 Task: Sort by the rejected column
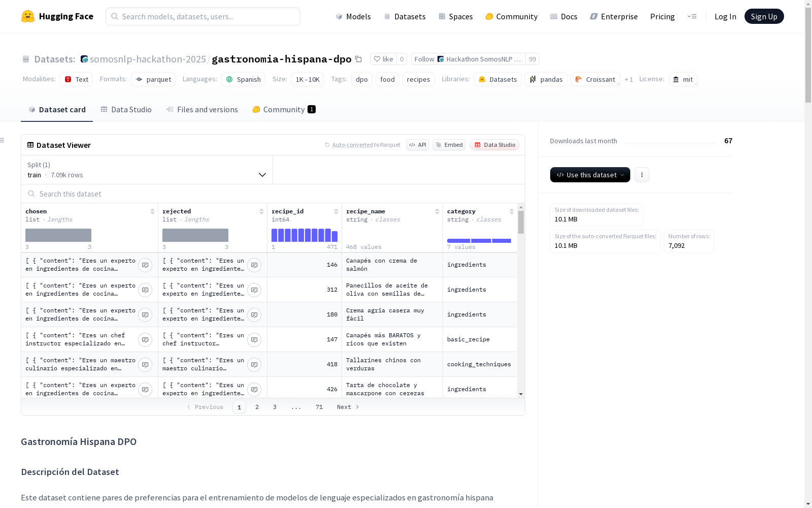pos(261,211)
